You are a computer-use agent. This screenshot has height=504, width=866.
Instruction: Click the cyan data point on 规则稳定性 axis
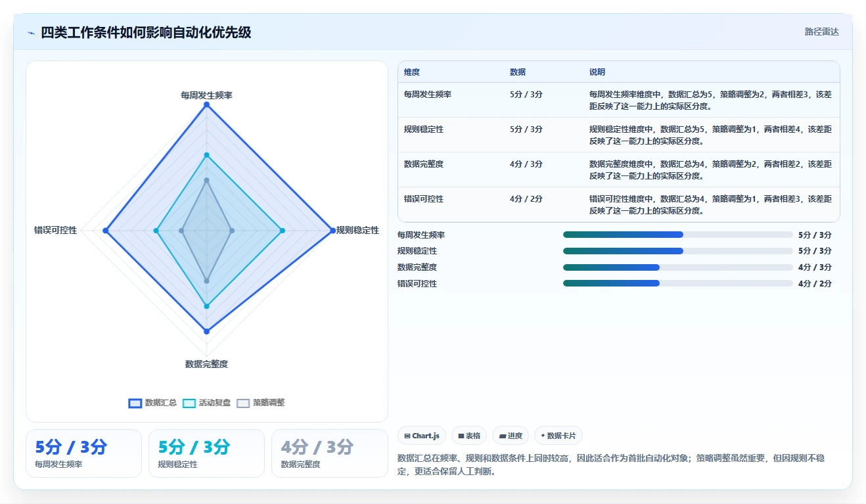click(x=282, y=231)
